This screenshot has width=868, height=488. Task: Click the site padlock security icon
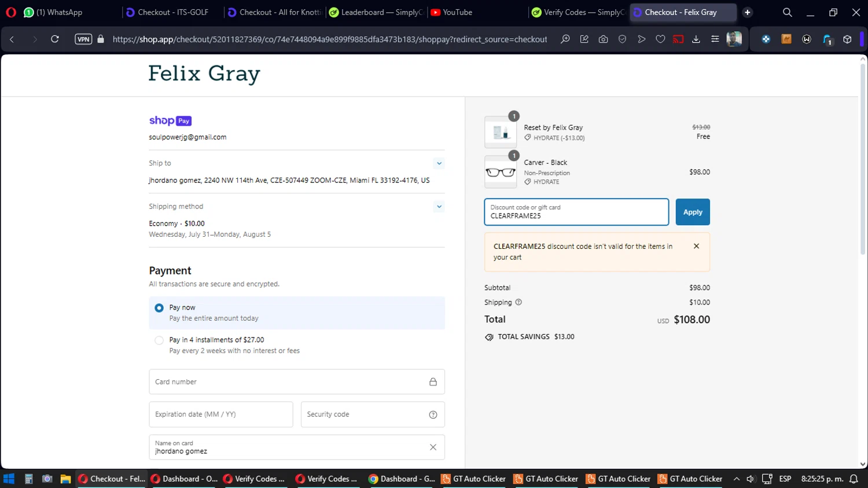point(101,39)
